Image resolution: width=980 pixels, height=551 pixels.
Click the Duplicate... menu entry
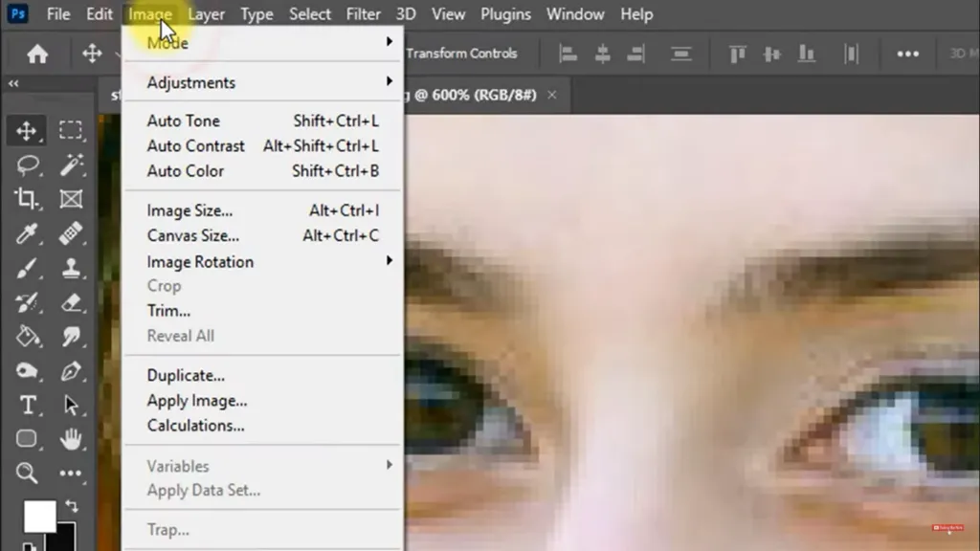pyautogui.click(x=186, y=376)
